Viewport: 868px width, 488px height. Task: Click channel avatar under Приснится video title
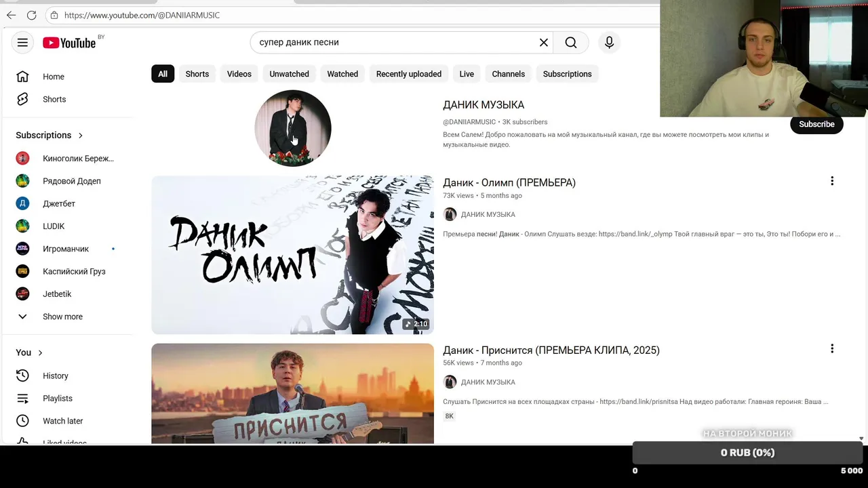pos(450,382)
